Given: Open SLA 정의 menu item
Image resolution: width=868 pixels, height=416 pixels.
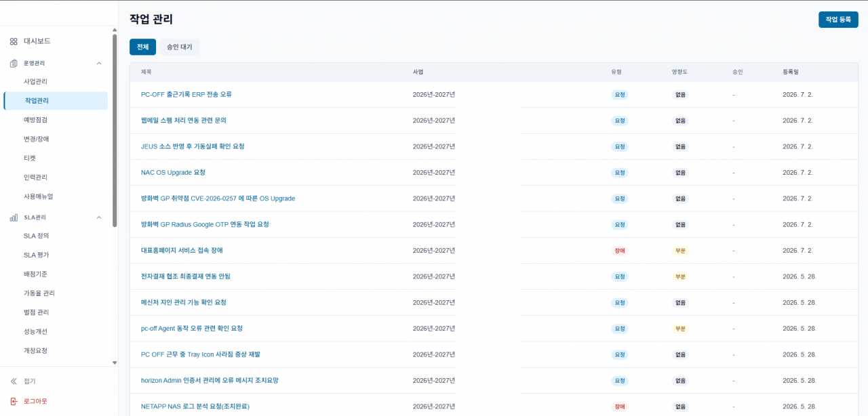Looking at the screenshot, I should (x=36, y=236).
